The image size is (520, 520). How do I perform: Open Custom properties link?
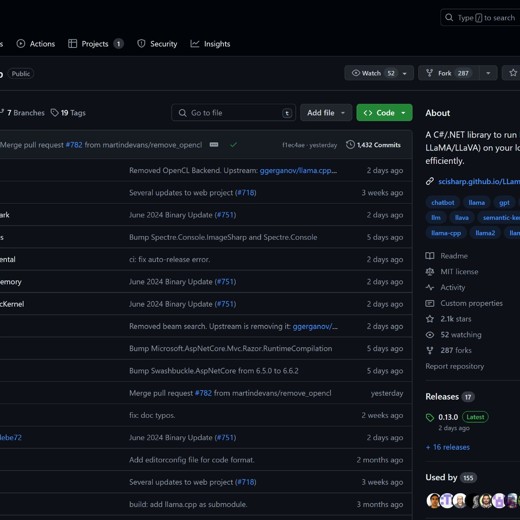[x=471, y=303]
